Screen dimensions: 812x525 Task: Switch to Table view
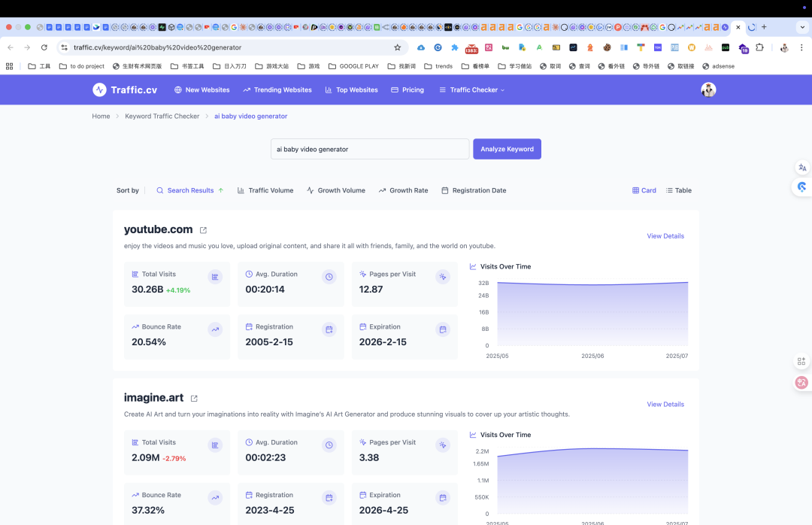click(x=678, y=190)
